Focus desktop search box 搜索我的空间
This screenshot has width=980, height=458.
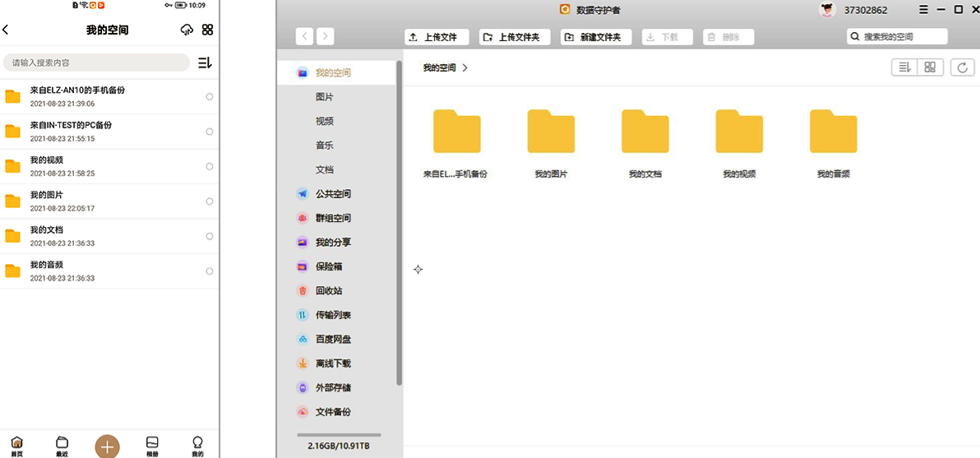click(x=898, y=37)
